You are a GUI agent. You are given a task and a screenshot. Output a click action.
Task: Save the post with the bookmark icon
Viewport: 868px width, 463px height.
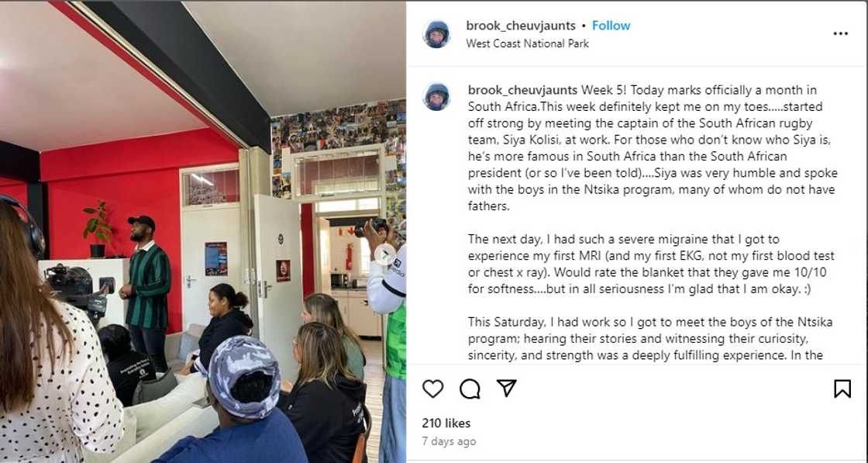click(842, 389)
